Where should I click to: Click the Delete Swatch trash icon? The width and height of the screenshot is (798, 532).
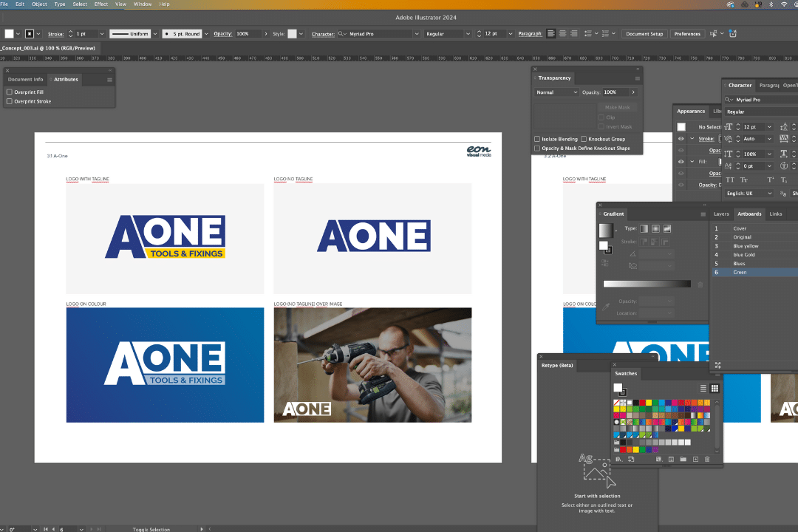coord(707,459)
